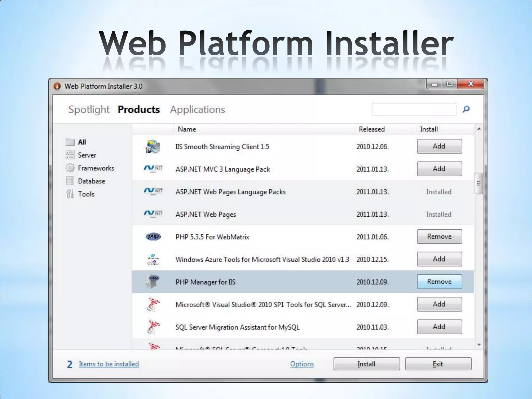Open the Options link
Image resolution: width=532 pixels, height=399 pixels.
302,364
